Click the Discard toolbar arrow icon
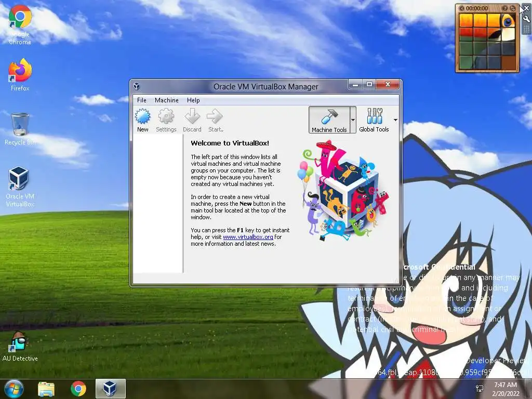This screenshot has width=532, height=399. point(192,116)
